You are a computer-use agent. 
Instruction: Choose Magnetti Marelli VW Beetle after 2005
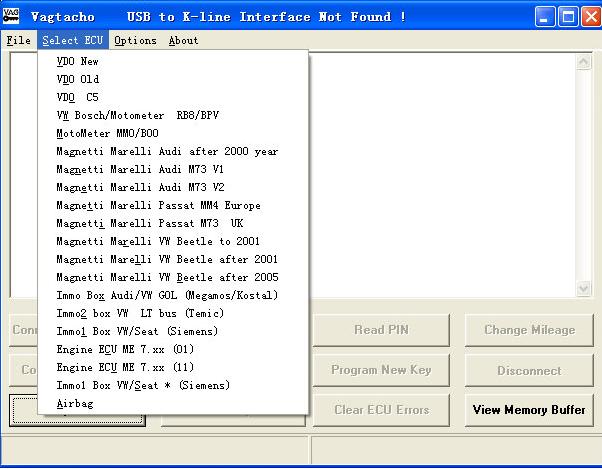point(173,278)
